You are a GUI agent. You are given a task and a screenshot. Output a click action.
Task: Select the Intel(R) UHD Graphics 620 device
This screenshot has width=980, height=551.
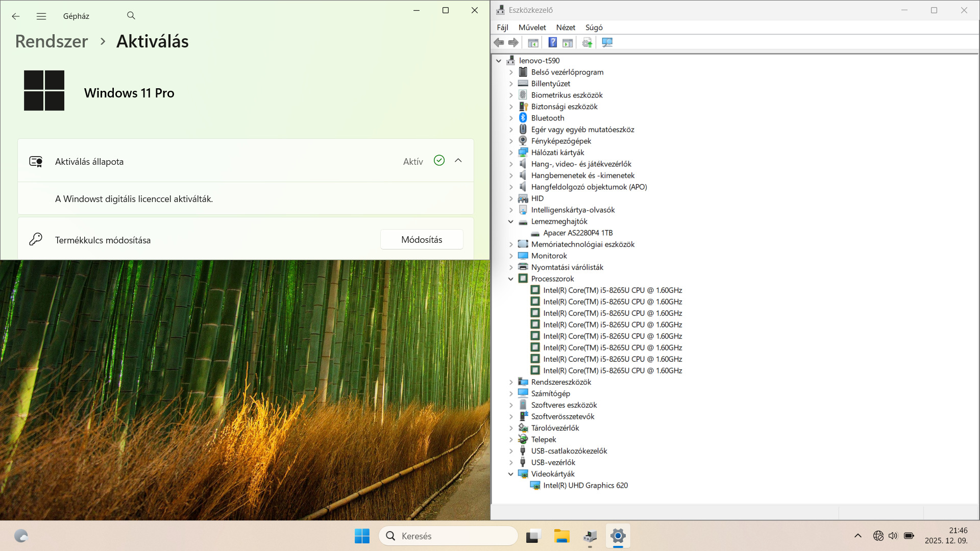pos(585,486)
